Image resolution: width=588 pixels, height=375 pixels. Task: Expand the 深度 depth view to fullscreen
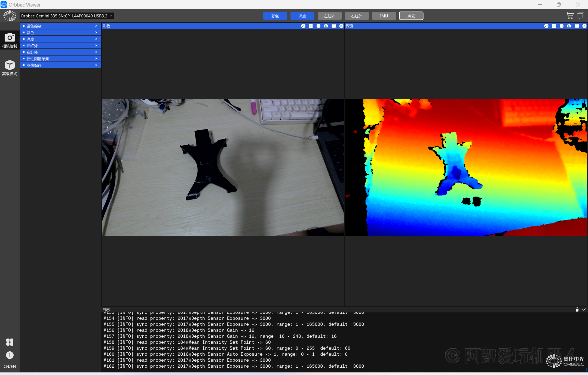(546, 26)
